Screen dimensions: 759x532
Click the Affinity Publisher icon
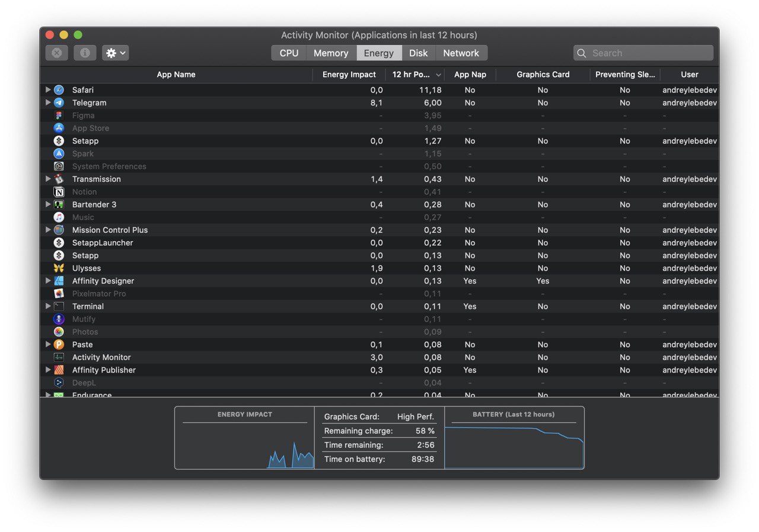(59, 370)
